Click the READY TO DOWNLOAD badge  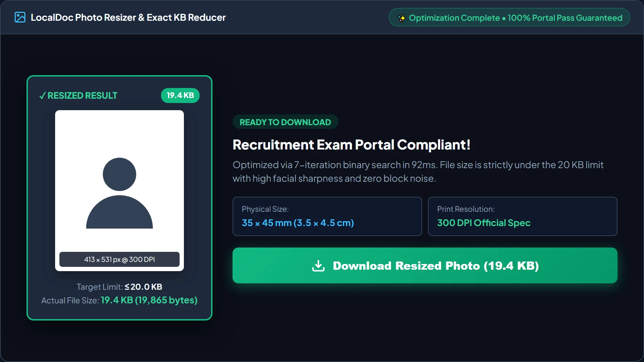[x=285, y=122]
